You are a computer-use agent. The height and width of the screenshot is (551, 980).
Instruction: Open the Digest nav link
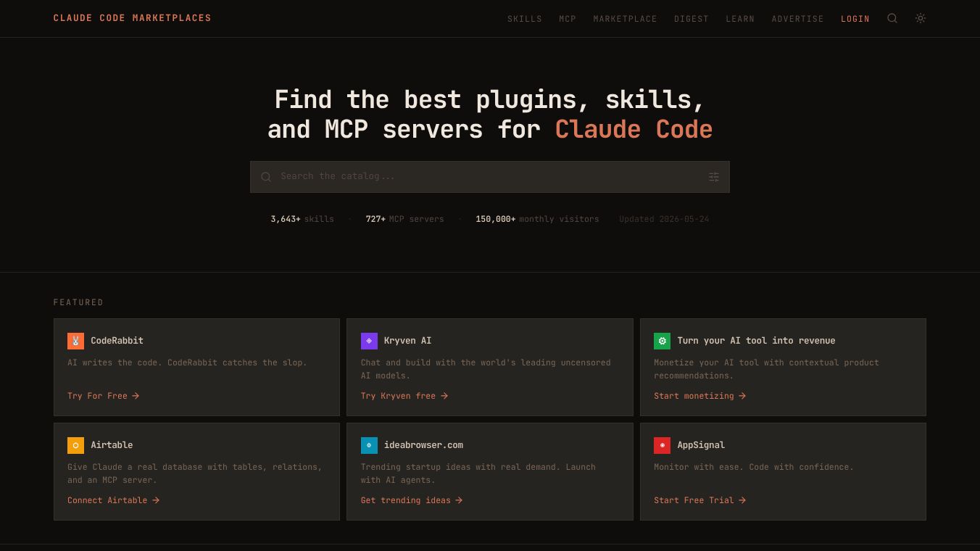pos(692,19)
